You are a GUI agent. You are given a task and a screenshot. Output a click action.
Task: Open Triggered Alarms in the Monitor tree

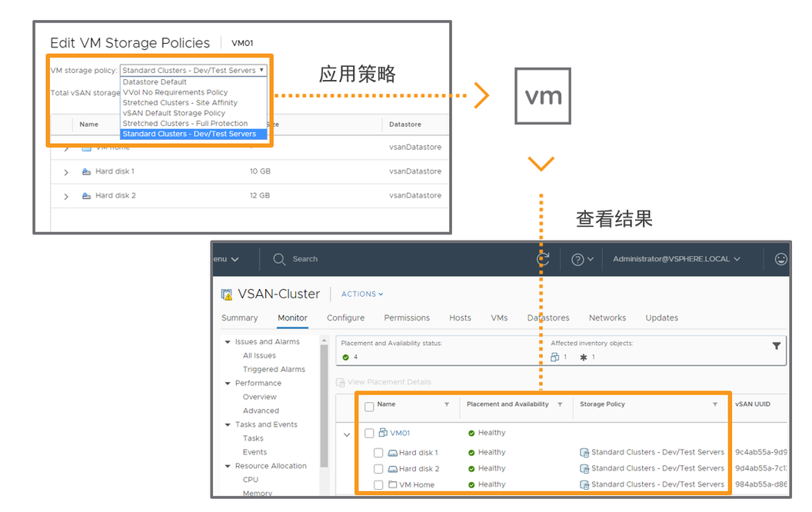pyautogui.click(x=274, y=370)
